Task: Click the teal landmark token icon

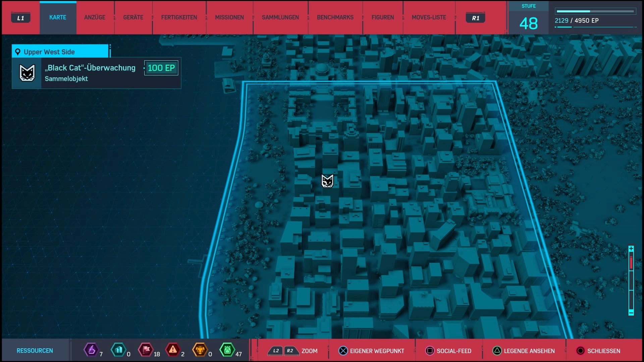Action: (x=118, y=350)
